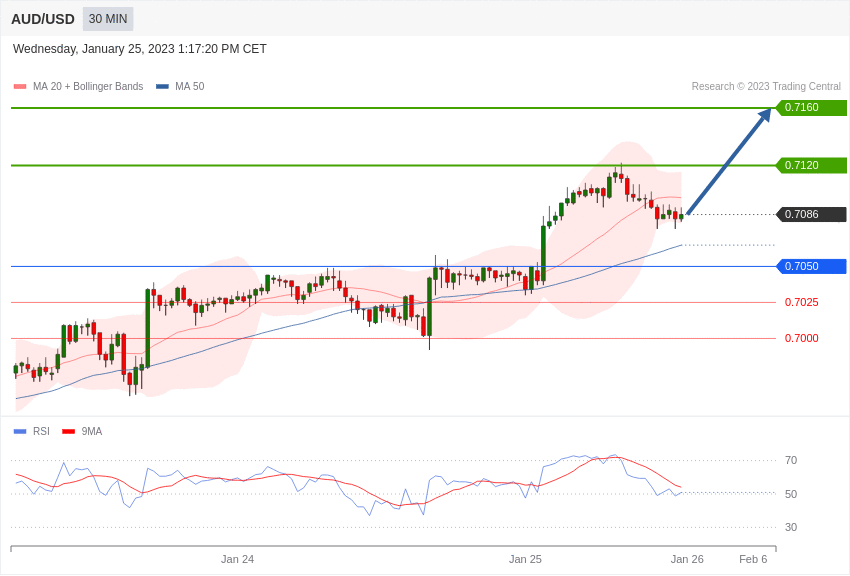Click the 0.7025 support level label

802,302
